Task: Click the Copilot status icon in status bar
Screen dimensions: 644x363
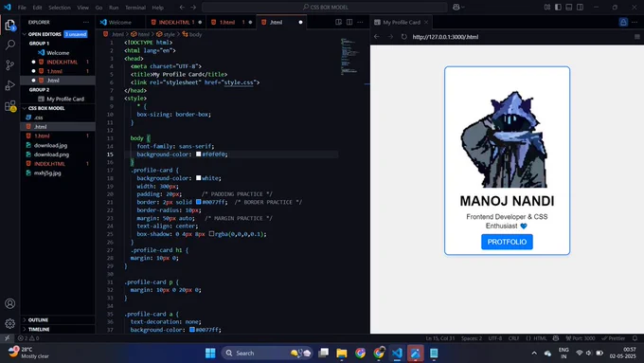Action: [556, 338]
